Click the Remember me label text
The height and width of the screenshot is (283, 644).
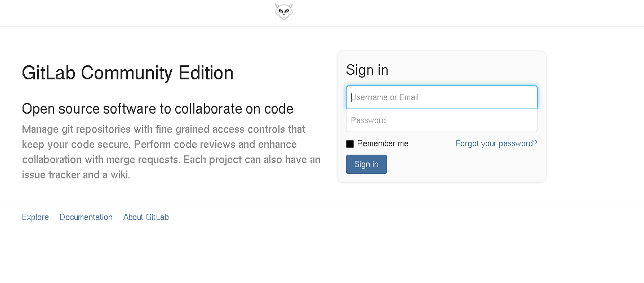(383, 143)
